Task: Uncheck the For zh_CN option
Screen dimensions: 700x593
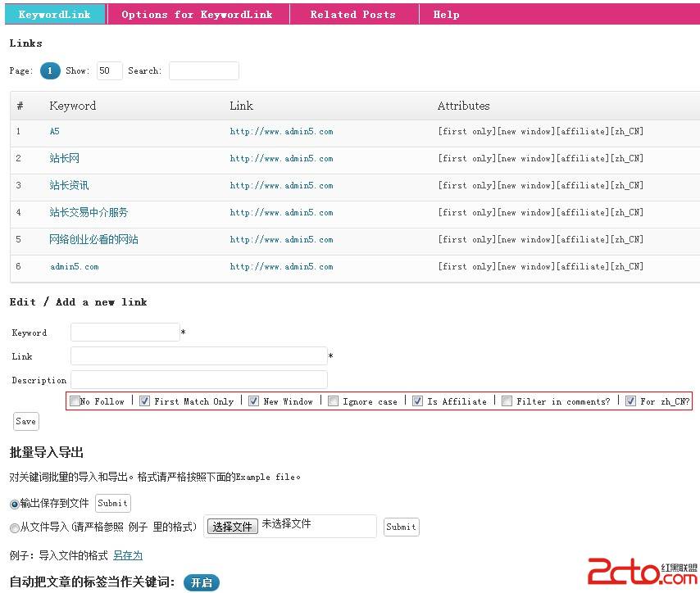Action: click(x=630, y=401)
